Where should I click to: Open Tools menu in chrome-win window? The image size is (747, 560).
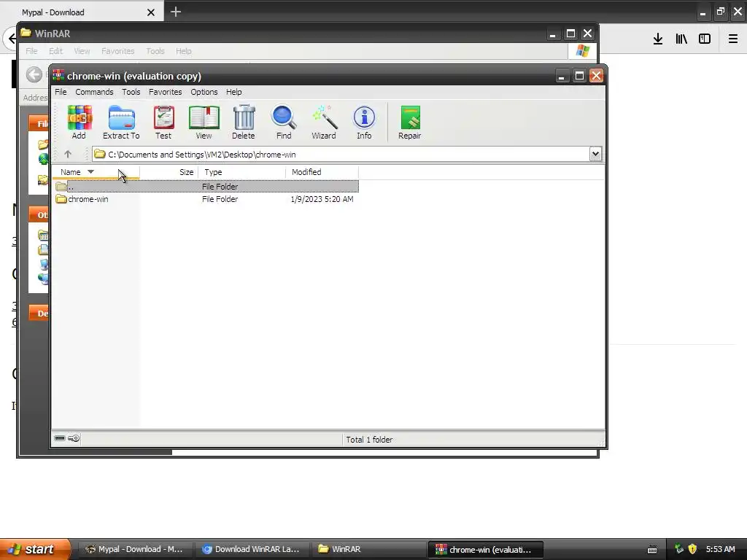pyautogui.click(x=131, y=92)
